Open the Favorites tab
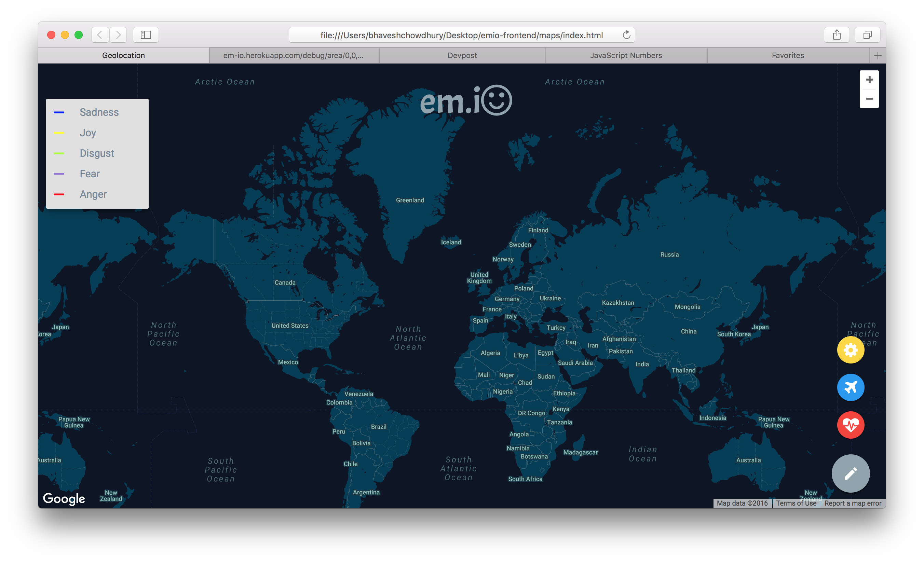 tap(788, 55)
